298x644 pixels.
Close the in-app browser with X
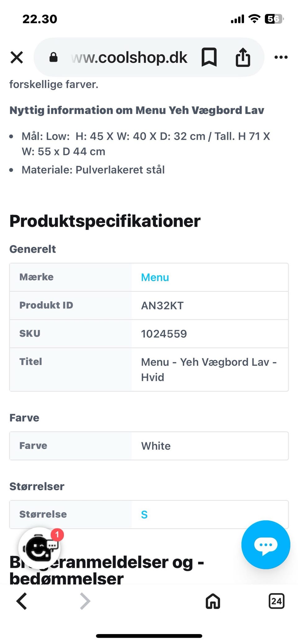pos(17,57)
